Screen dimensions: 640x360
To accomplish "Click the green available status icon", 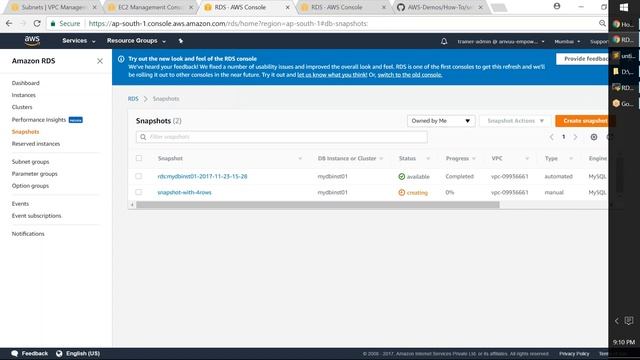I will (402, 176).
